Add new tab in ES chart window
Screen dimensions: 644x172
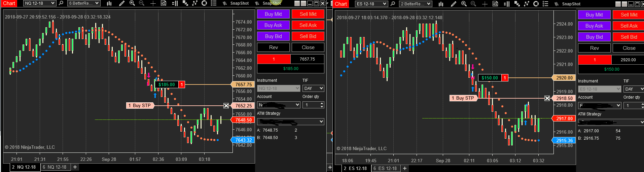click(x=404, y=168)
